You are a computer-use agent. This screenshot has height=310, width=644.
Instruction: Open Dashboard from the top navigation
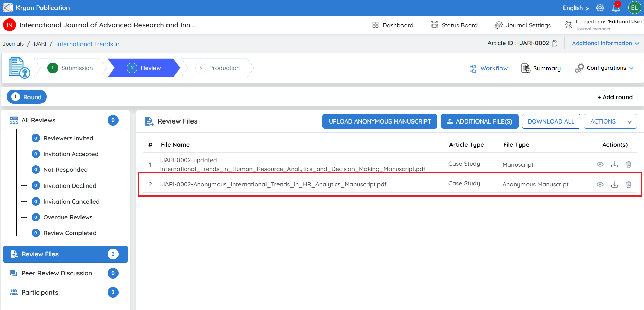pyautogui.click(x=393, y=25)
